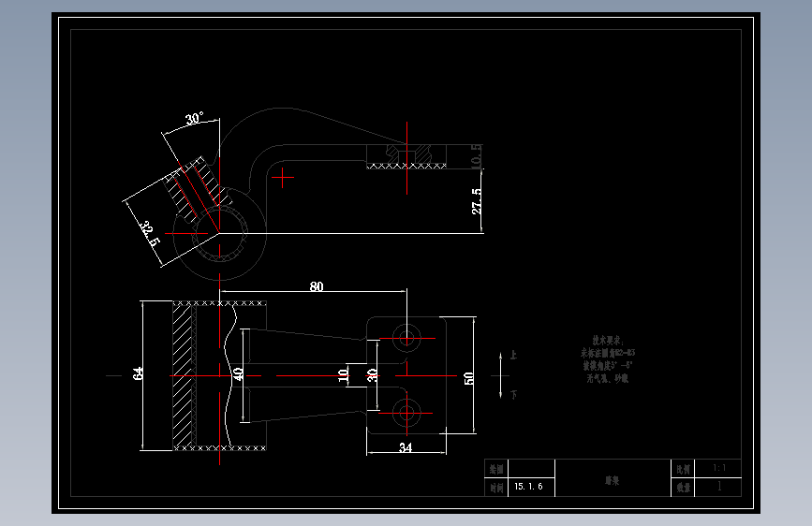Select the 30° angle dimension
812x526 pixels.
point(195,119)
